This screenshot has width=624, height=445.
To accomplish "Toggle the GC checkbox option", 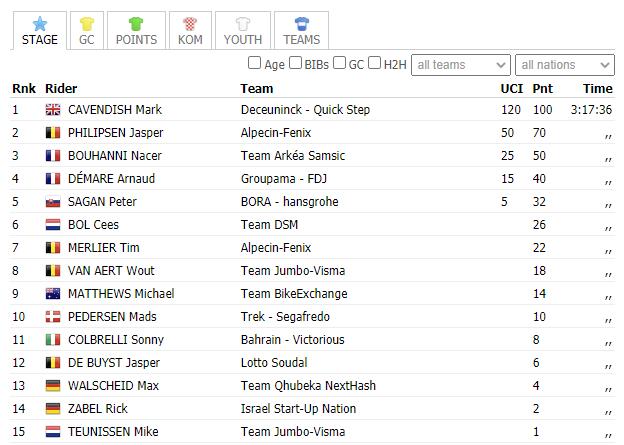I will [x=339, y=63].
